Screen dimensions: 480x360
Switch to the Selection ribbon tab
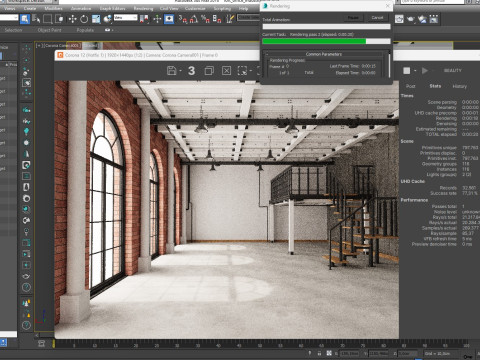(x=13, y=30)
